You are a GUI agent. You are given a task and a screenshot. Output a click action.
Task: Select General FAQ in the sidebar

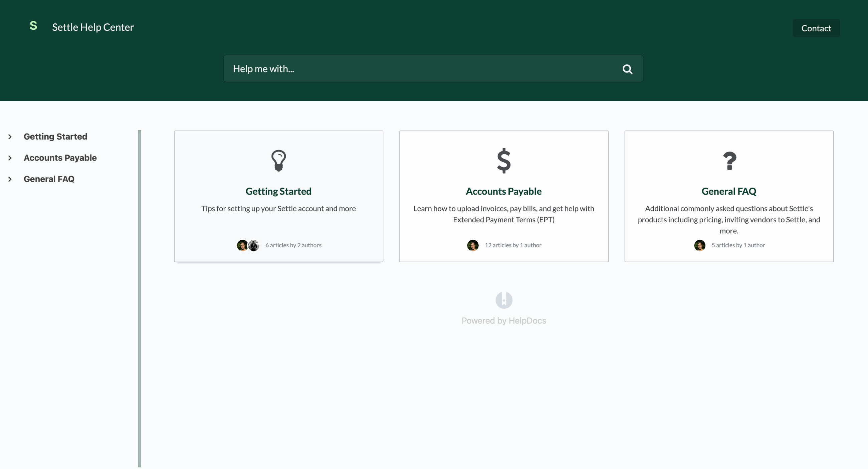tap(49, 179)
